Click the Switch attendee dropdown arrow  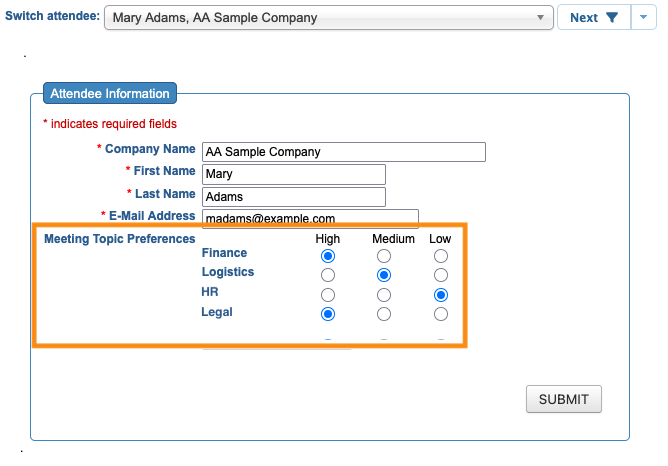point(540,17)
